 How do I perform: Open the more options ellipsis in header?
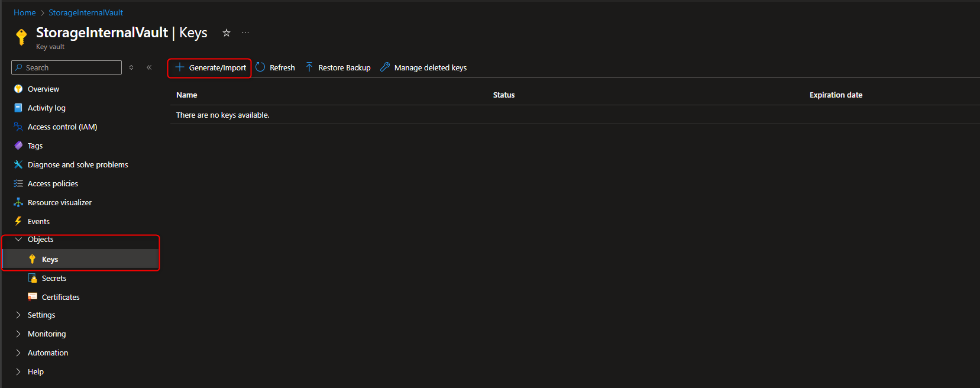[245, 33]
